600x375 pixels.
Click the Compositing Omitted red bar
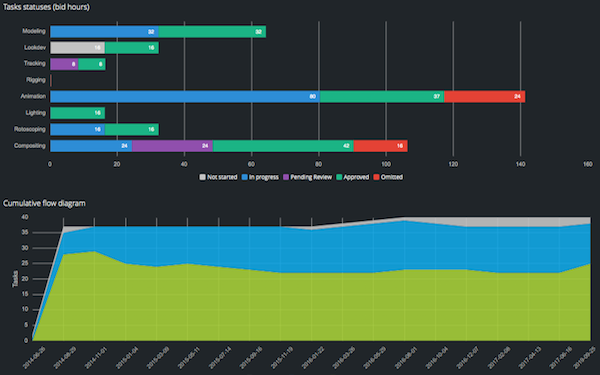point(381,146)
